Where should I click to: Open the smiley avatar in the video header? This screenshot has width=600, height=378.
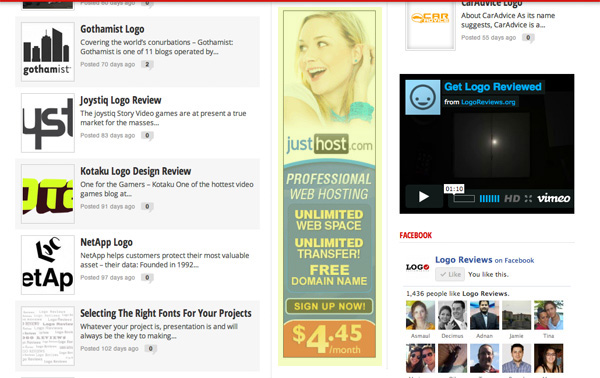[x=423, y=97]
